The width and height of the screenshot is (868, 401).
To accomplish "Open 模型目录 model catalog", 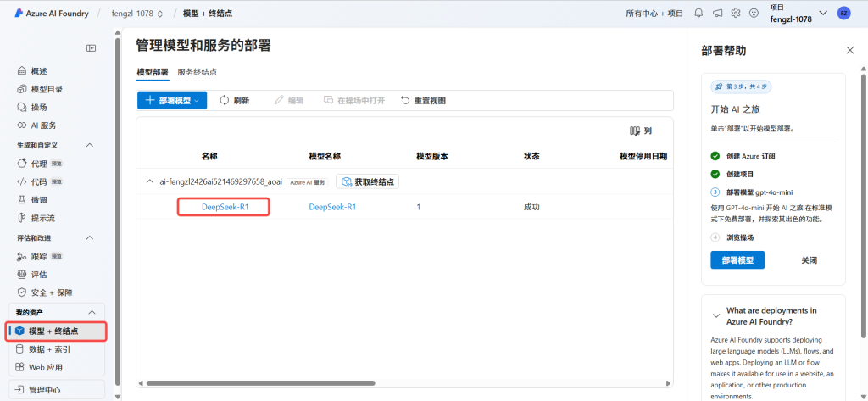I will (x=40, y=89).
